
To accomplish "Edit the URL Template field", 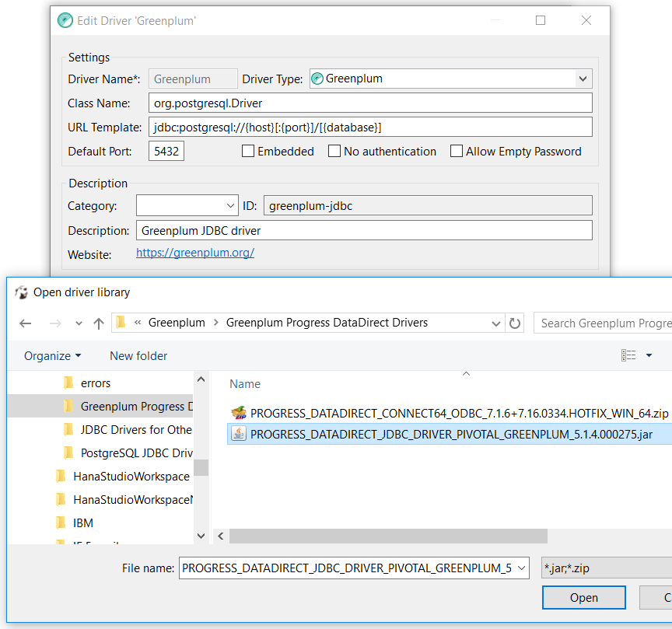I will (370, 128).
